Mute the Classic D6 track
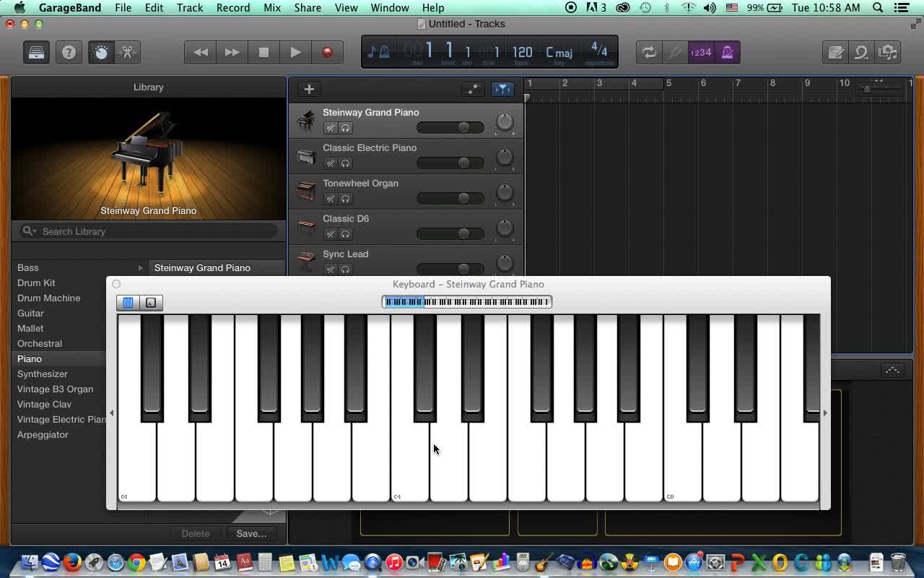 (331, 234)
